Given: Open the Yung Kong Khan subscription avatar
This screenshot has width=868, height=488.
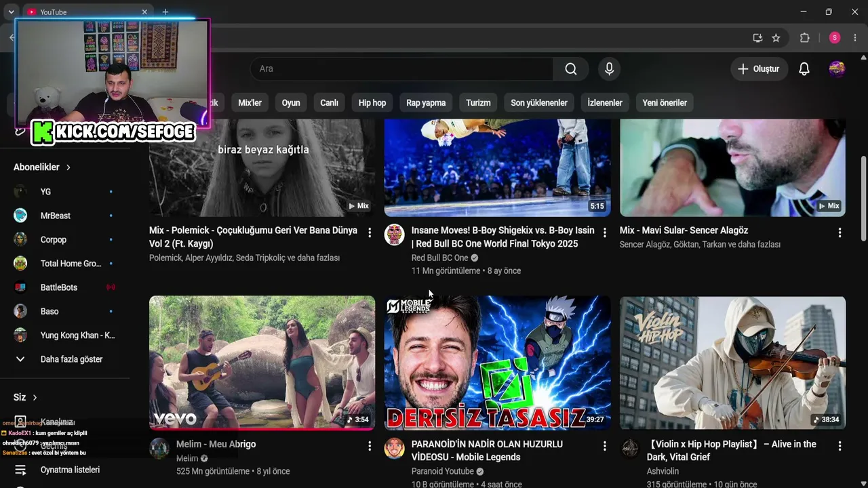Looking at the screenshot, I should pyautogui.click(x=20, y=335).
